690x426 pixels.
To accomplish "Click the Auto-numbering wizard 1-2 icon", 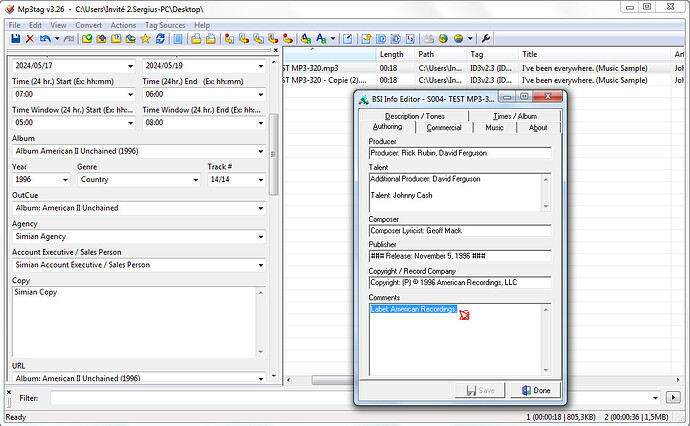I will (x=410, y=39).
